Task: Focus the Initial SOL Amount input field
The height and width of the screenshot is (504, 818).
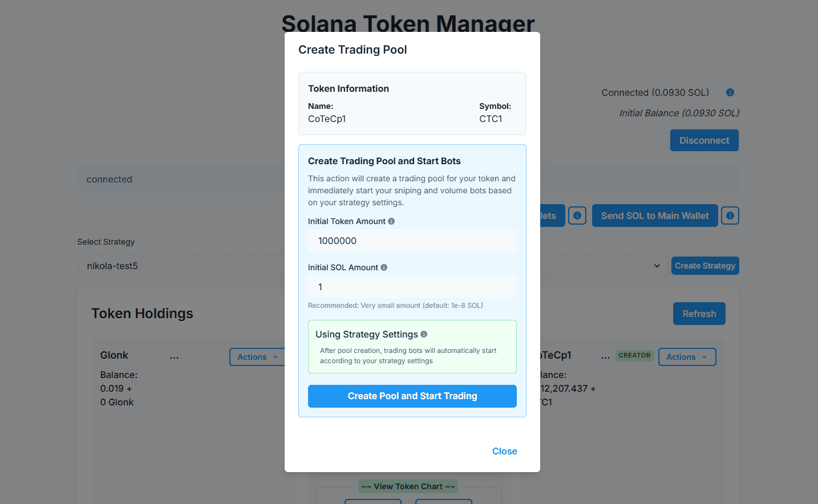Action: (x=412, y=287)
